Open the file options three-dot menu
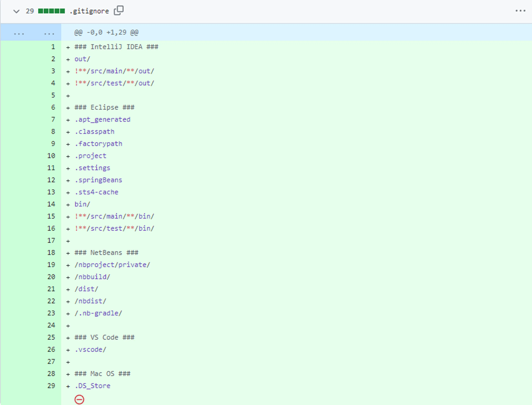532x405 pixels. point(520,11)
